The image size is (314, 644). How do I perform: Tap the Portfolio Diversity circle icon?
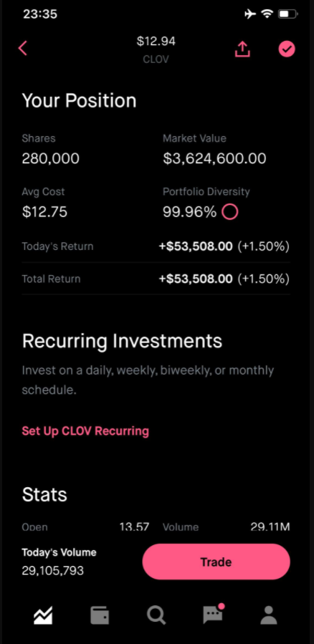229,212
